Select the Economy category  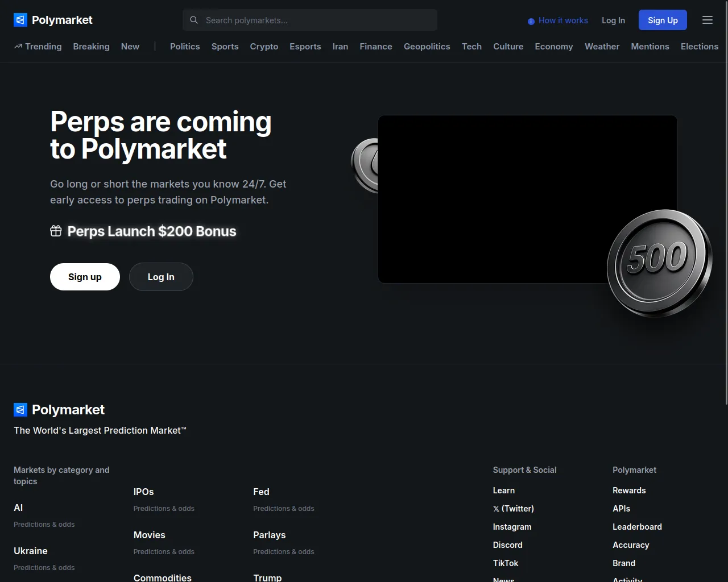coord(554,47)
